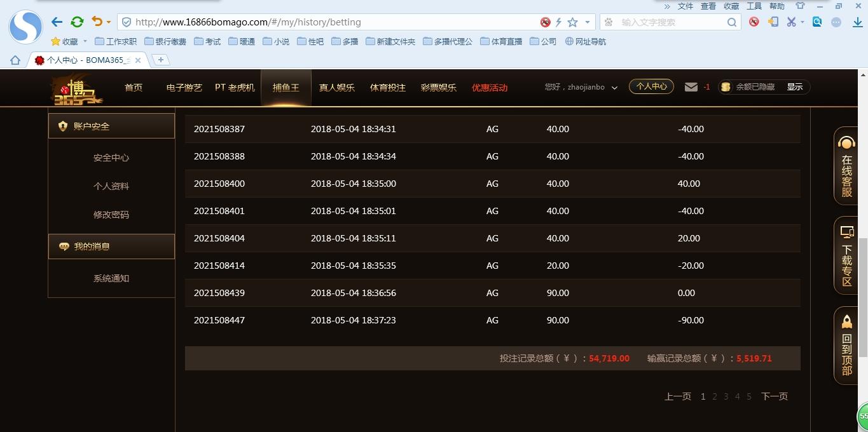This screenshot has height=432, width=868.
Task: Select the 个人中心 - BOMA365 tab
Action: coord(87,60)
